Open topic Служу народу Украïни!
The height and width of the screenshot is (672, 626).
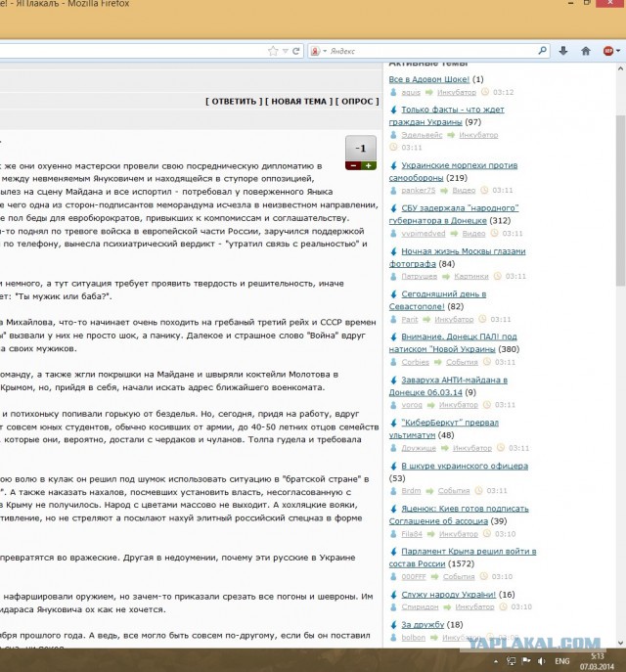[x=448, y=595]
